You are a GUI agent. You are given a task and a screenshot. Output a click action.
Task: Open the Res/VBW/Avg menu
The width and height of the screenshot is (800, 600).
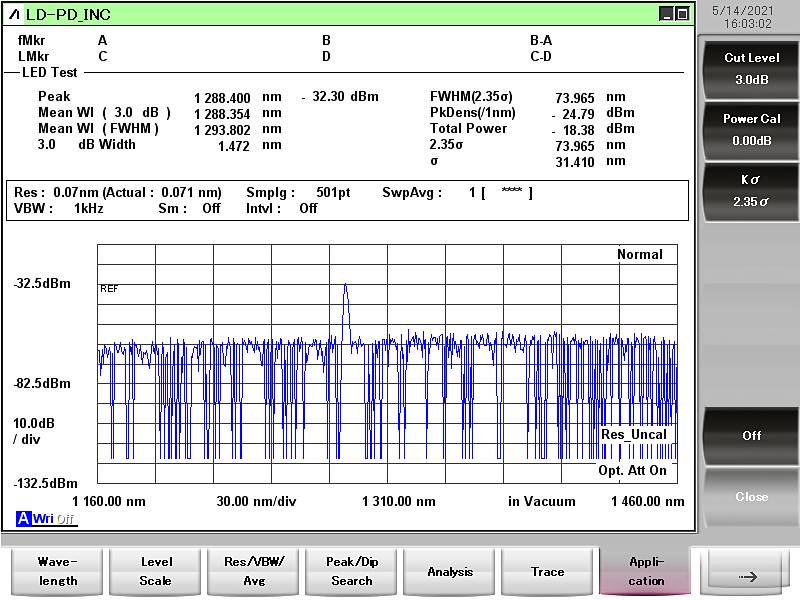coord(253,572)
